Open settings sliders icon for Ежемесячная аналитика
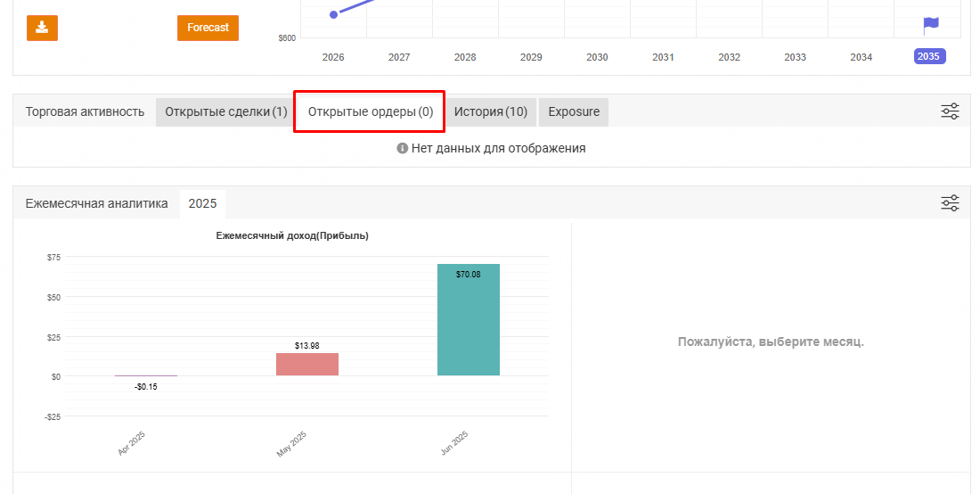980x494 pixels. click(950, 203)
